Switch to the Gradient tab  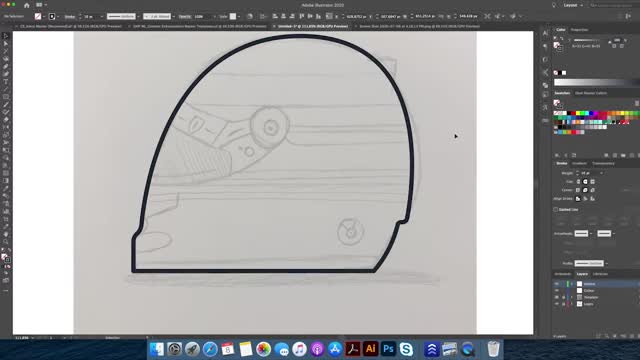579,163
